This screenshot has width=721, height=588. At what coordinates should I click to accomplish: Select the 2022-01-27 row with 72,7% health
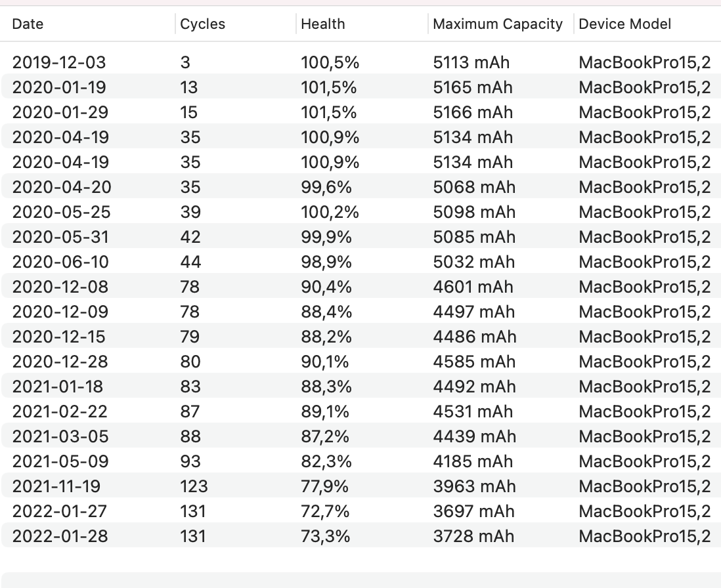tap(361, 511)
